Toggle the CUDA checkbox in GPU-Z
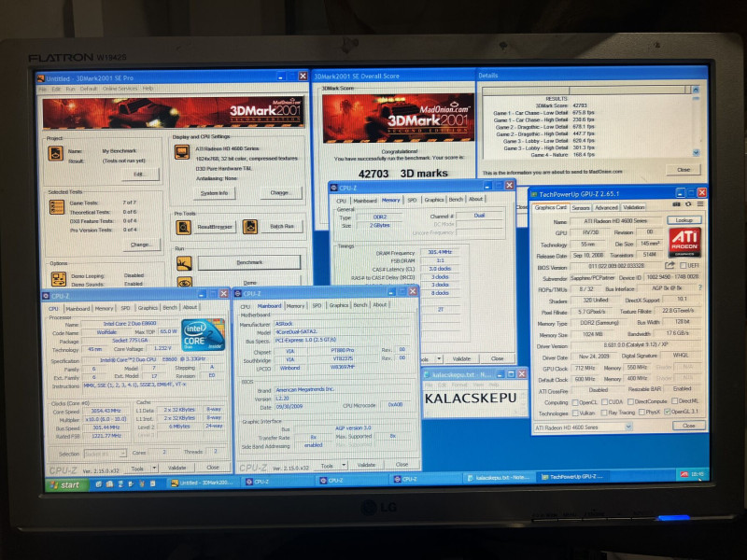 point(604,402)
